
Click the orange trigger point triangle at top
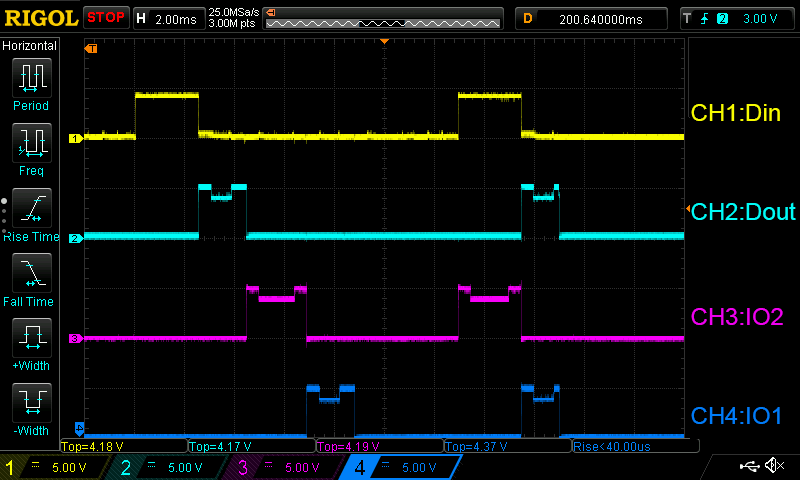click(x=385, y=41)
